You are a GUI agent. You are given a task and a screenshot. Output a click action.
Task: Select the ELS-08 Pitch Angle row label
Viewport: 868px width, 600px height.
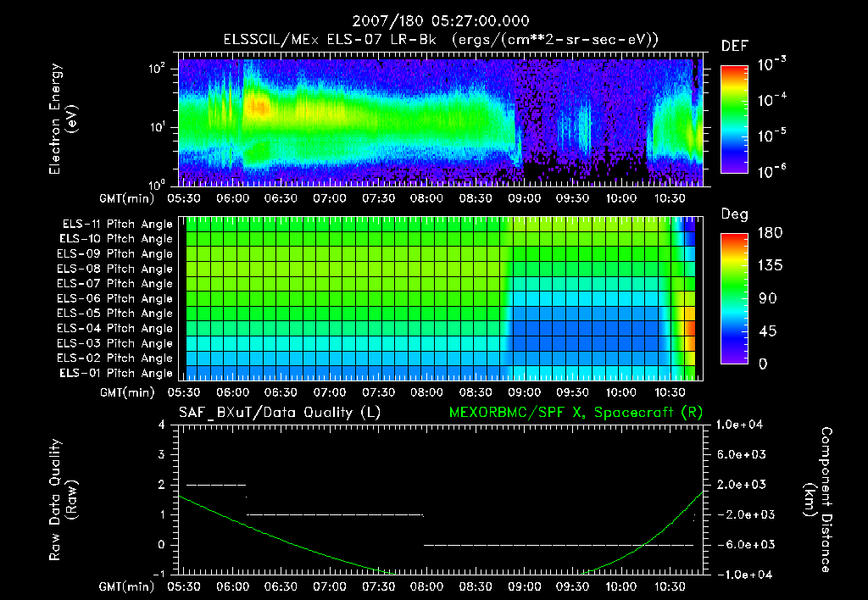(115, 269)
